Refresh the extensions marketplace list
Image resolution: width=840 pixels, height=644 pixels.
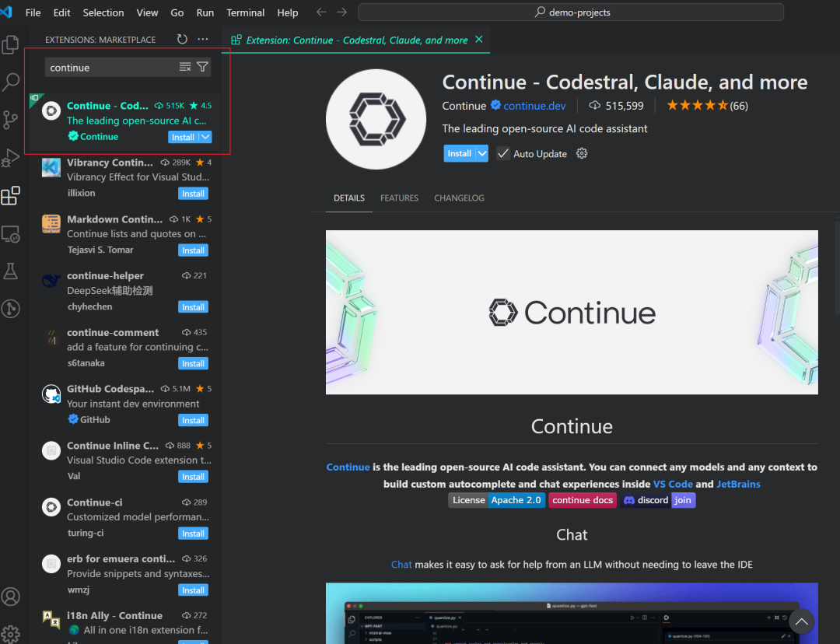point(182,39)
